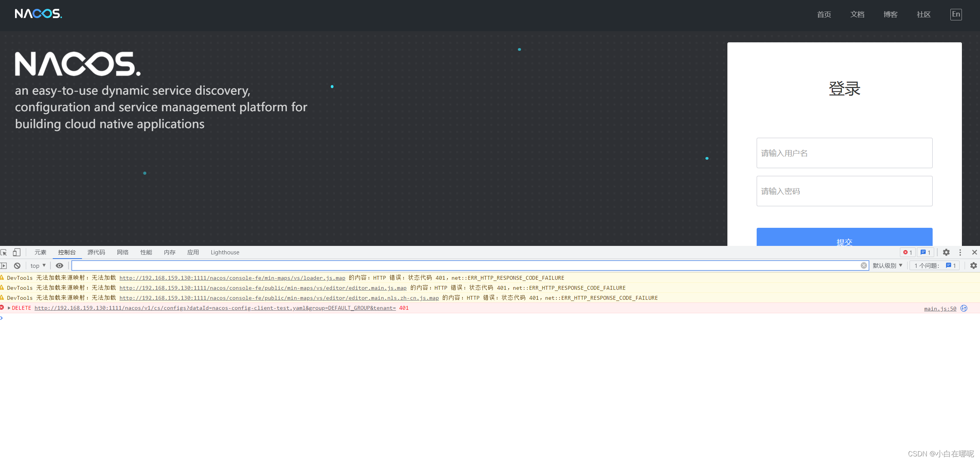Viewport: 980px width, 461px height.
Task: Click the blue 提交 submit button
Action: point(844,237)
